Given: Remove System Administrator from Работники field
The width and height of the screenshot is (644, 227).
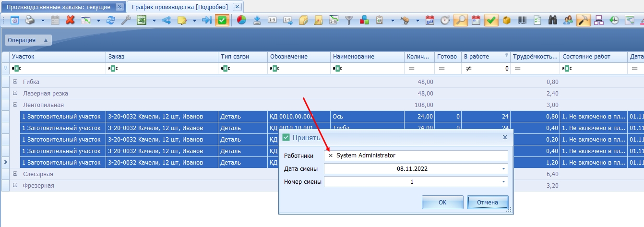Looking at the screenshot, I should point(330,155).
